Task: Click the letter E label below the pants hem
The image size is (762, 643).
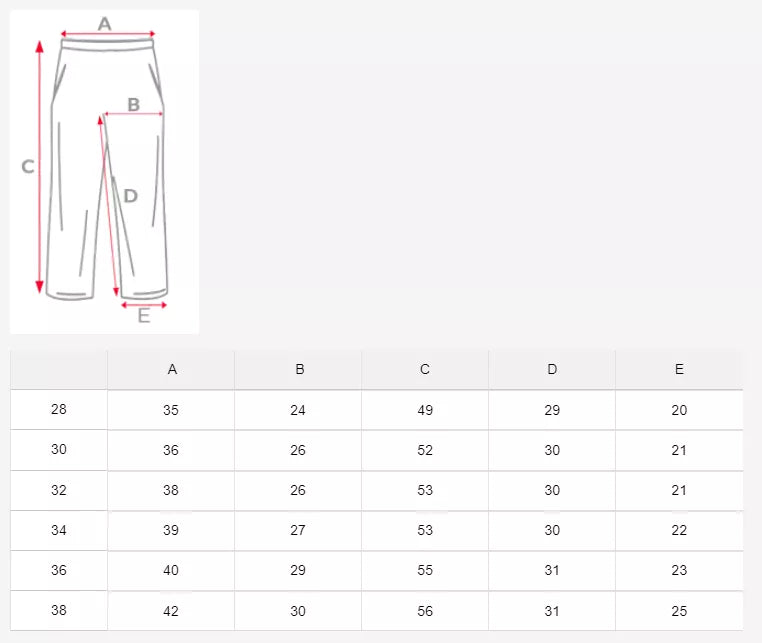Action: pos(144,317)
